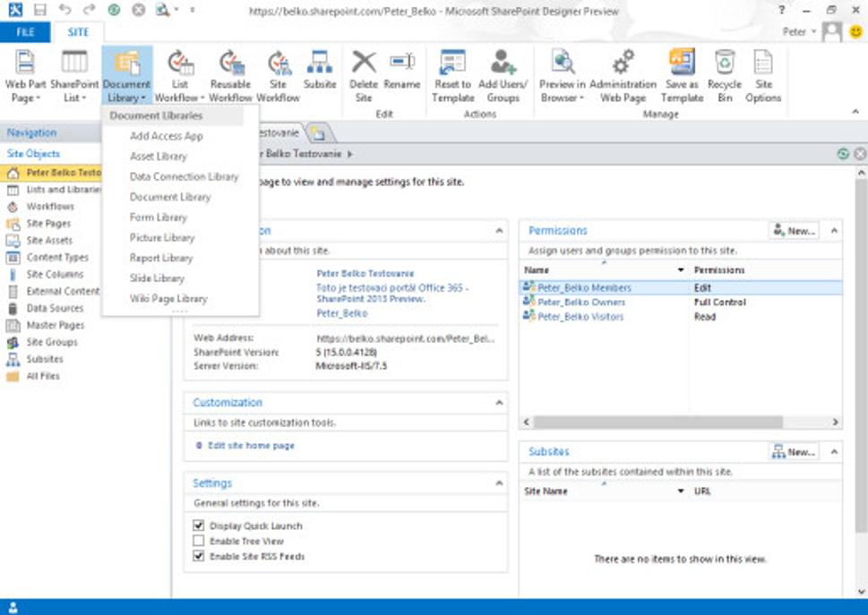Click the main vertical scrollbar

click(x=861, y=354)
